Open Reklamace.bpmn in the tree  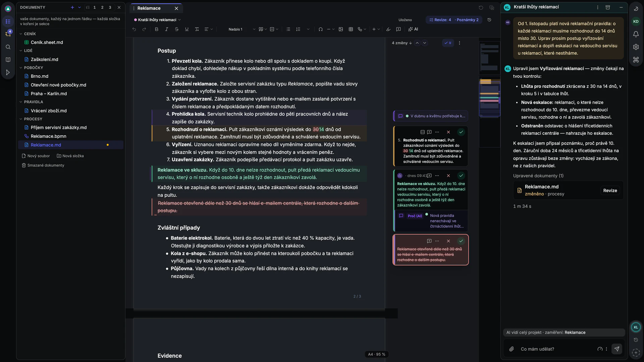tap(48, 136)
